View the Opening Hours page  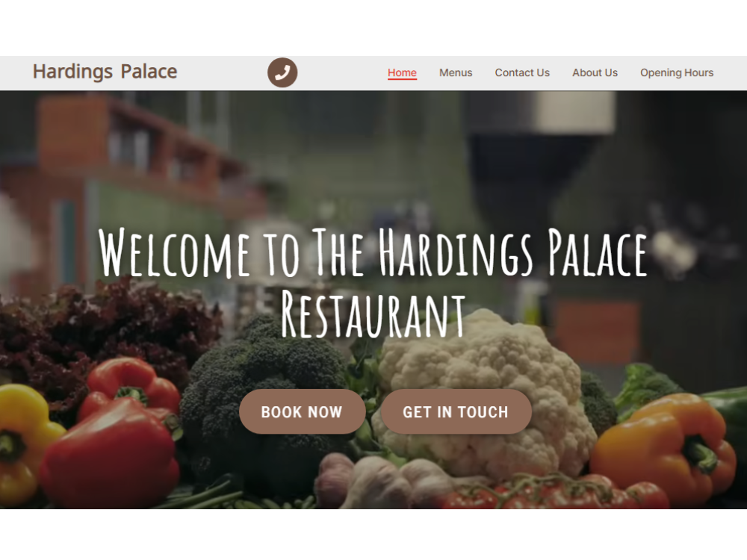pos(677,73)
